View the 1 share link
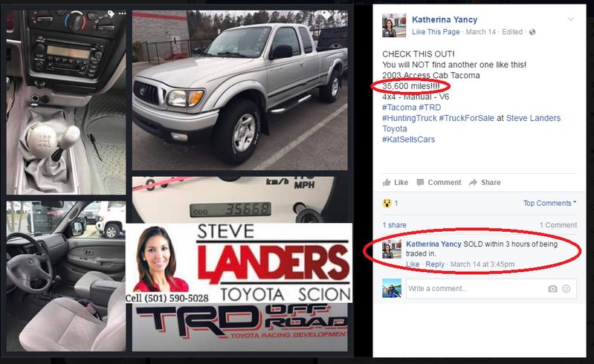 [x=394, y=225]
